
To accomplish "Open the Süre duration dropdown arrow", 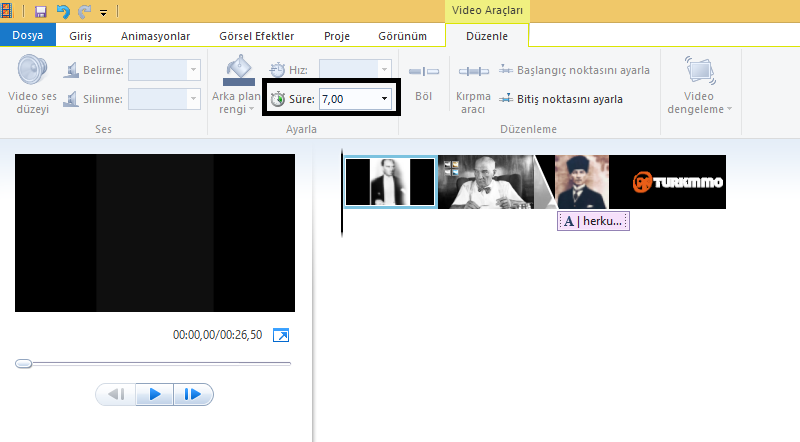I will coord(384,99).
